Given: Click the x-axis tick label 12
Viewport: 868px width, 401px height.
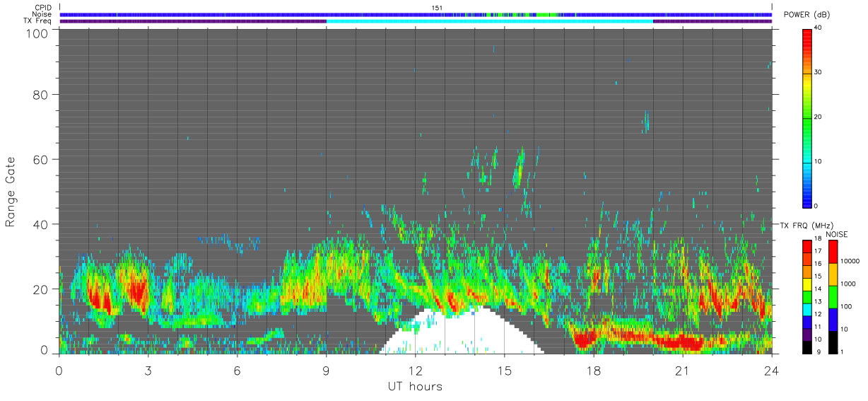Looking at the screenshot, I should 415,371.
